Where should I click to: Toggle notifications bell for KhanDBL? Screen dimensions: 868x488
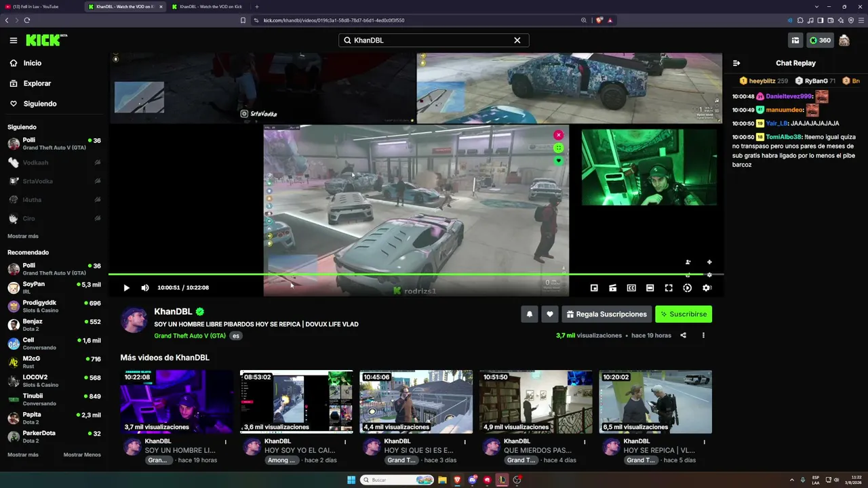coord(530,314)
